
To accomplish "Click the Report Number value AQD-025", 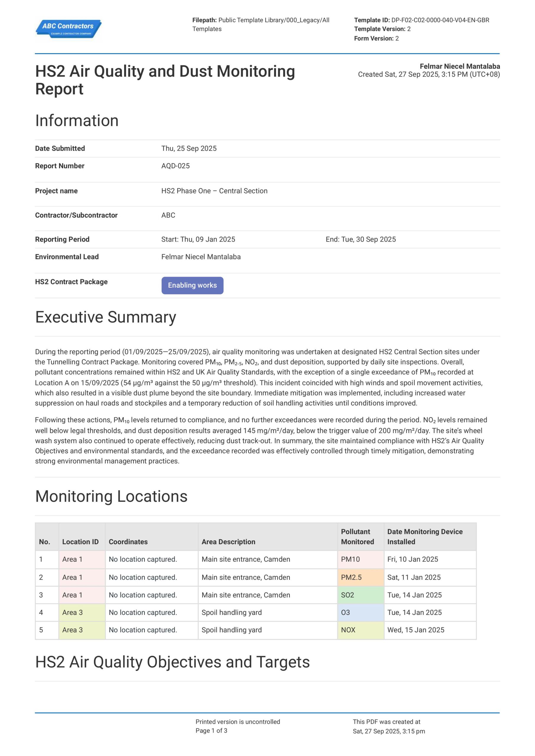I will [175, 166].
